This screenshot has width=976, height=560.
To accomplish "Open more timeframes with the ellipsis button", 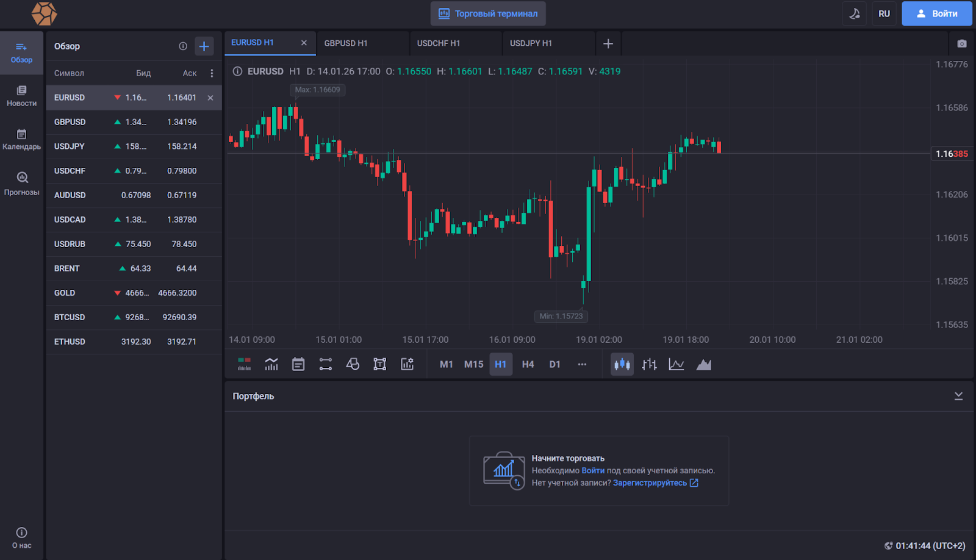I will point(582,364).
